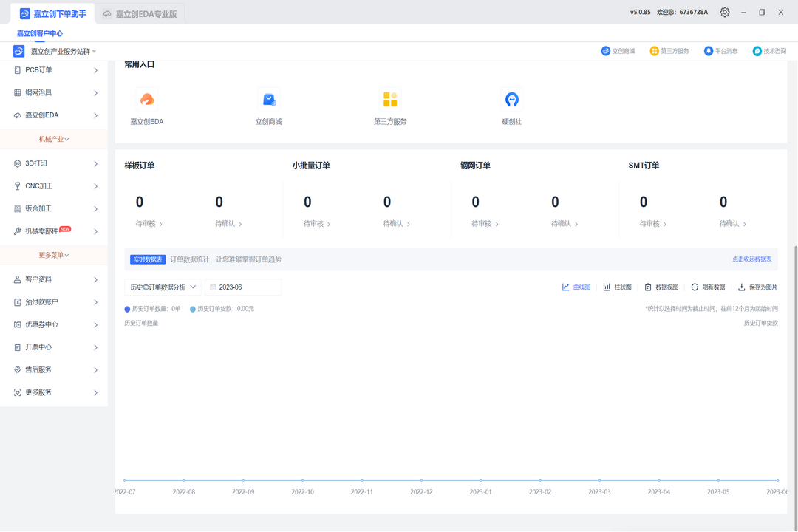Switch to 嘉立创下单助手 tab
The image size is (798, 532).
coord(53,14)
